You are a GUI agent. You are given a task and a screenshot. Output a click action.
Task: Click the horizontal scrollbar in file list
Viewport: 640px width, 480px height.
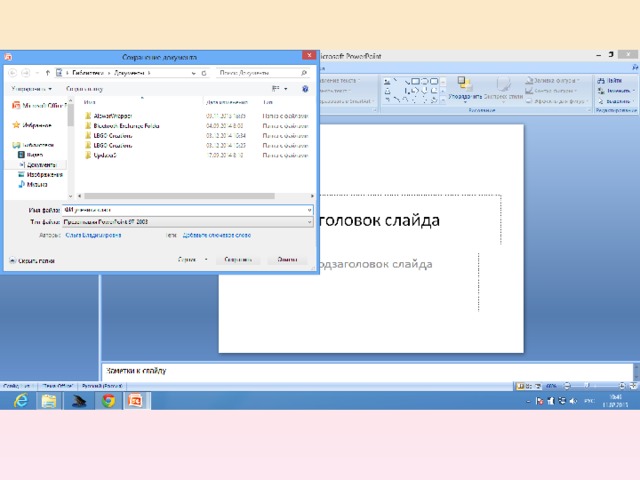click(179, 196)
